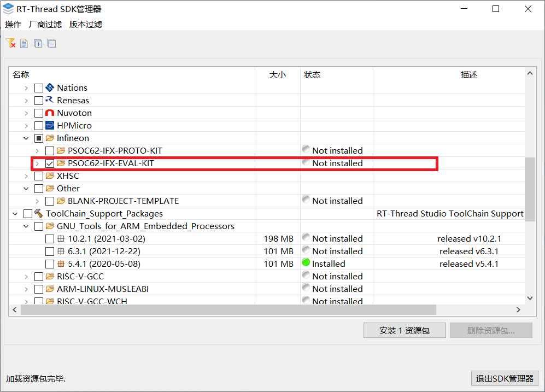The height and width of the screenshot is (392, 545).
Task: Tick the BLANK-PROJECT-TEMPLATE checkbox
Action: tap(50, 201)
